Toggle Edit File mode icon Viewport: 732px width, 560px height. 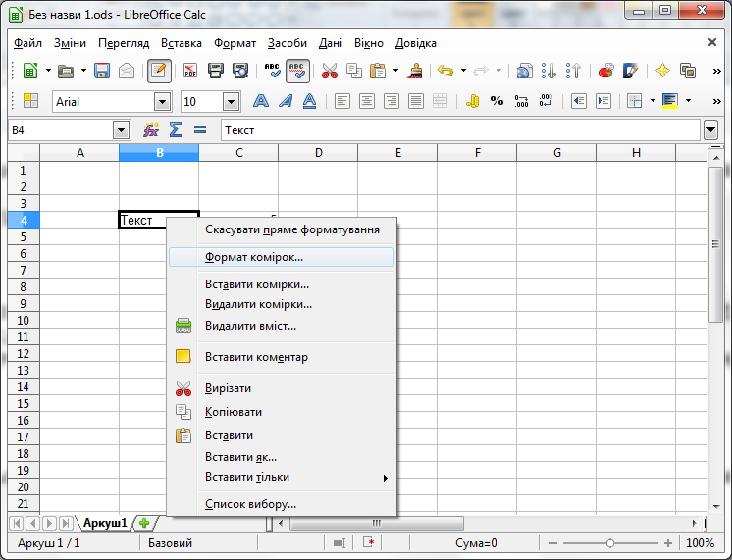pos(159,71)
